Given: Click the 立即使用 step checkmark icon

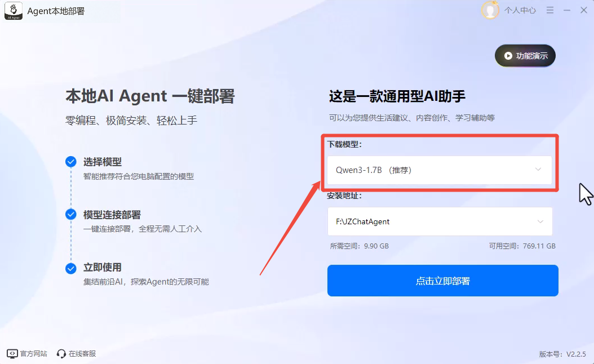Looking at the screenshot, I should click(71, 268).
